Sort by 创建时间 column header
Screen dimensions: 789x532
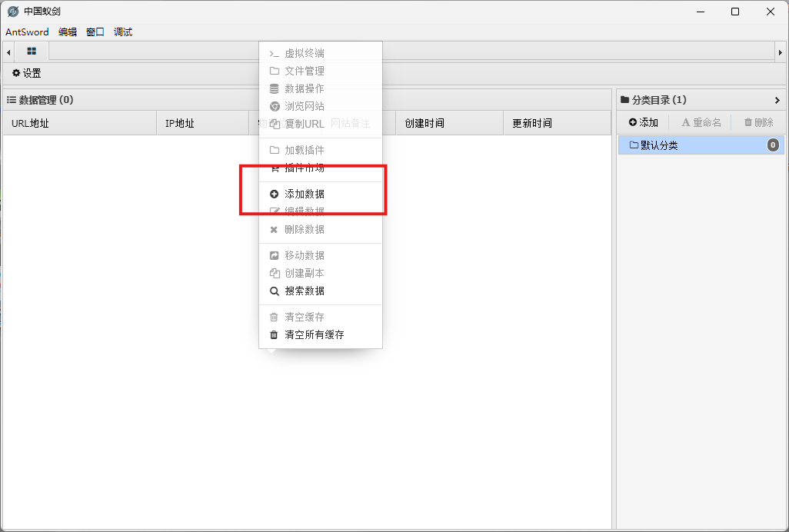tap(449, 123)
